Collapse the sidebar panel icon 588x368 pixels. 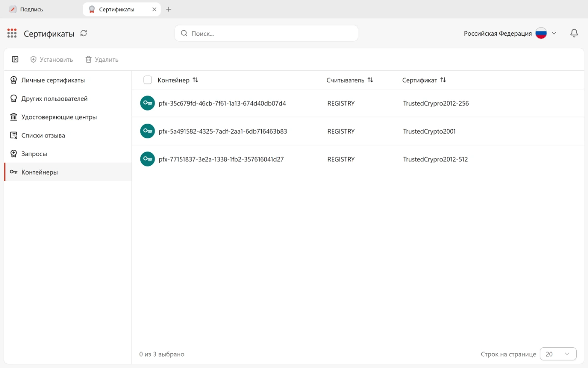coord(15,59)
